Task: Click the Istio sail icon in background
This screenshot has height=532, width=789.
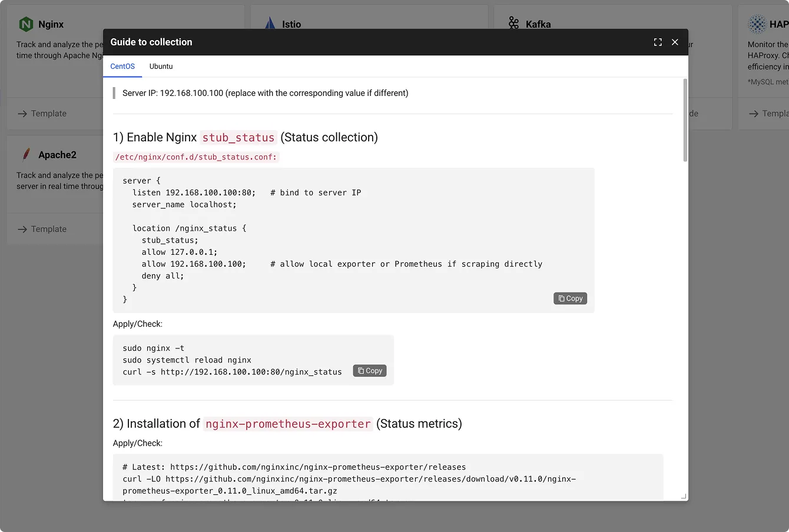Action: tap(270, 24)
